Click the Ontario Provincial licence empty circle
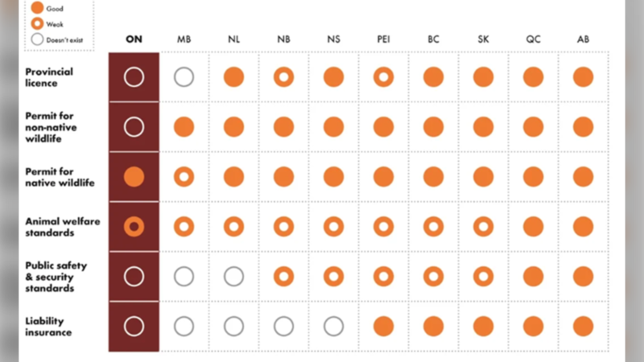644x362 pixels. point(134,77)
